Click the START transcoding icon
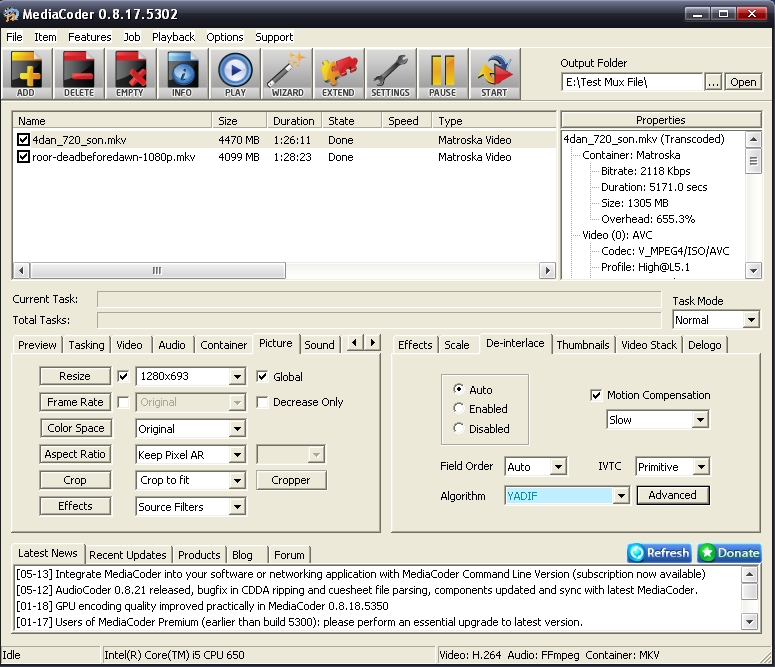 [494, 74]
